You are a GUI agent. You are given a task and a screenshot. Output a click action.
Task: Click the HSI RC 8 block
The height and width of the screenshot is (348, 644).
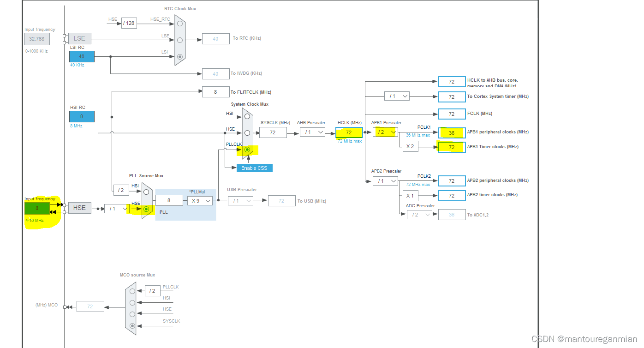pyautogui.click(x=82, y=116)
